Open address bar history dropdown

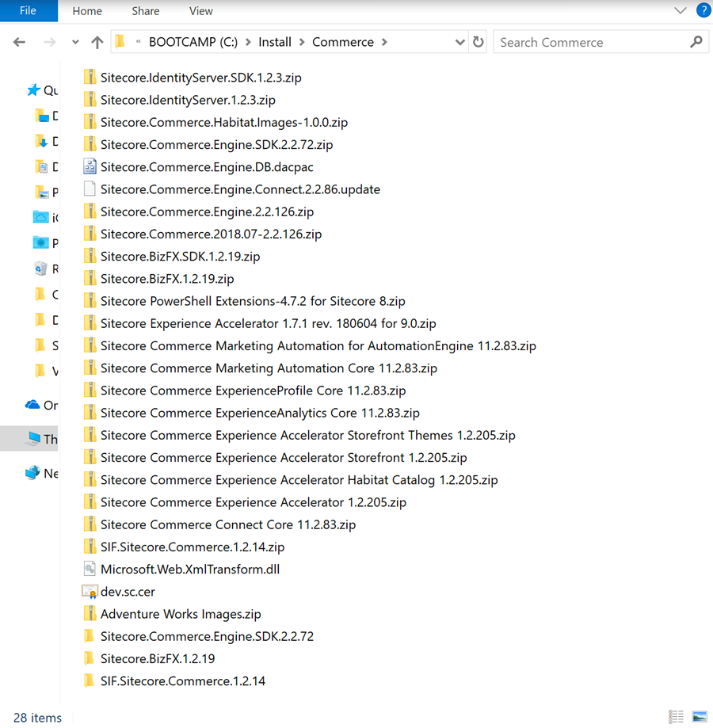point(459,42)
